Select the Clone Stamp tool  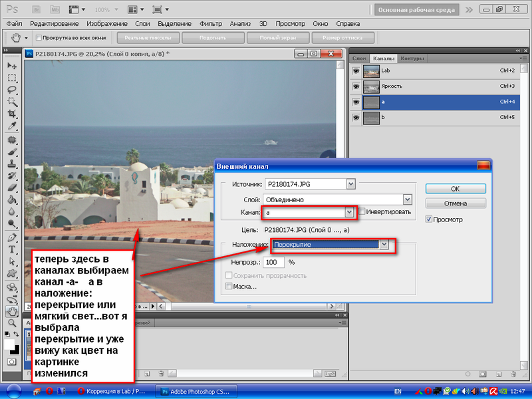pos(12,164)
